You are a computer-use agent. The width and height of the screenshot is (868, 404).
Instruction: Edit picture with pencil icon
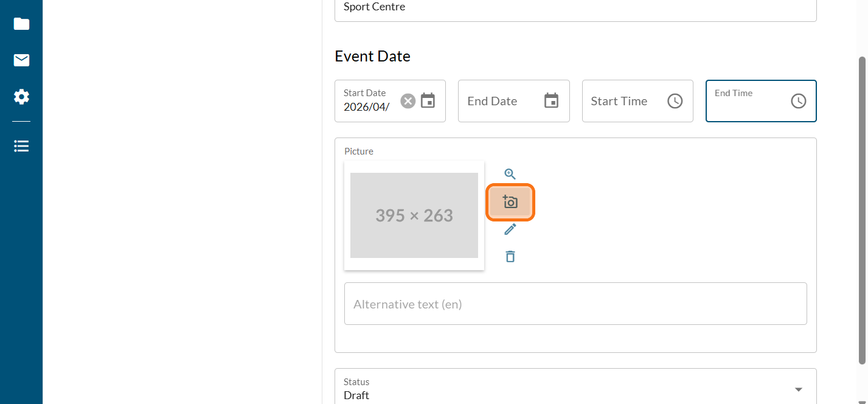[510, 229]
